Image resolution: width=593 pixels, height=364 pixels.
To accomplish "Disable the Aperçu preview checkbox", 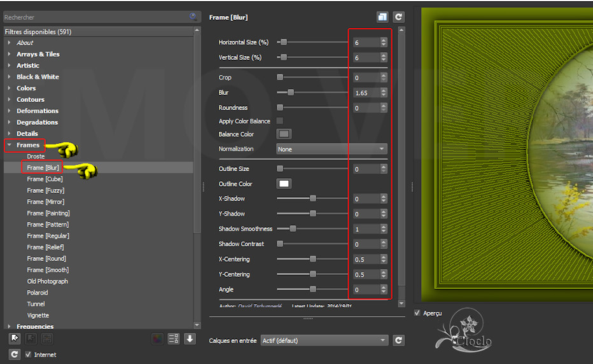I will [417, 313].
